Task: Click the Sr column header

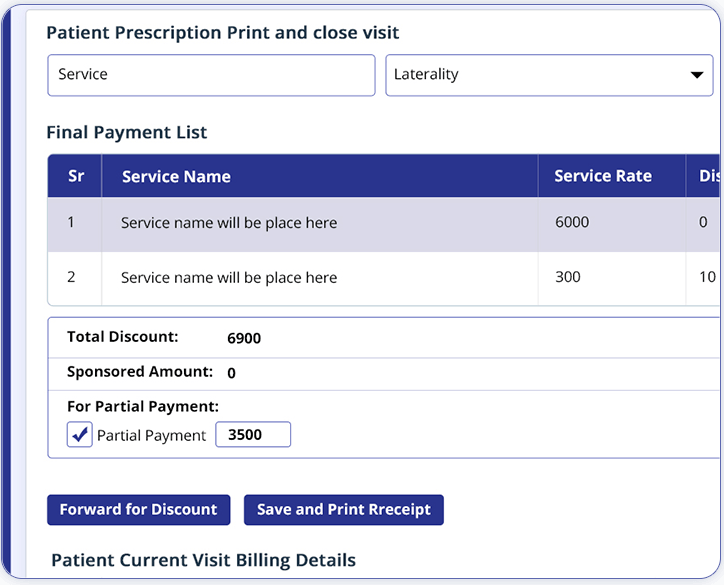Action: pos(76,176)
